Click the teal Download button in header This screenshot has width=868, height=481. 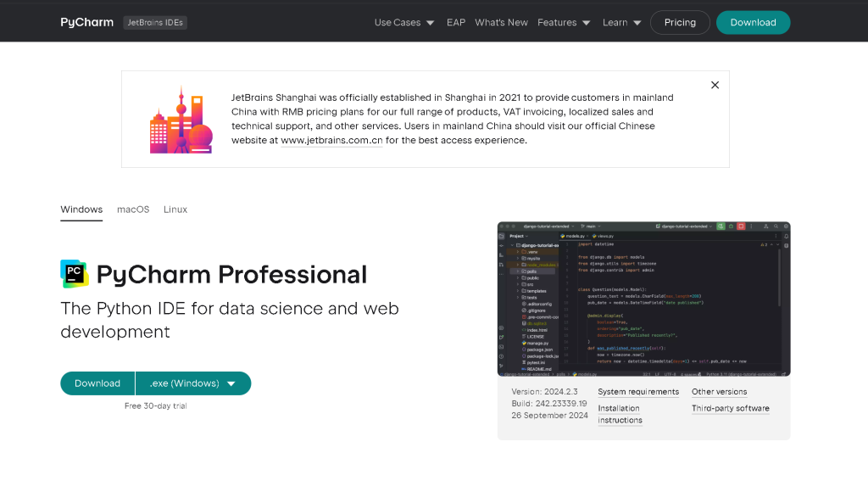pos(753,23)
